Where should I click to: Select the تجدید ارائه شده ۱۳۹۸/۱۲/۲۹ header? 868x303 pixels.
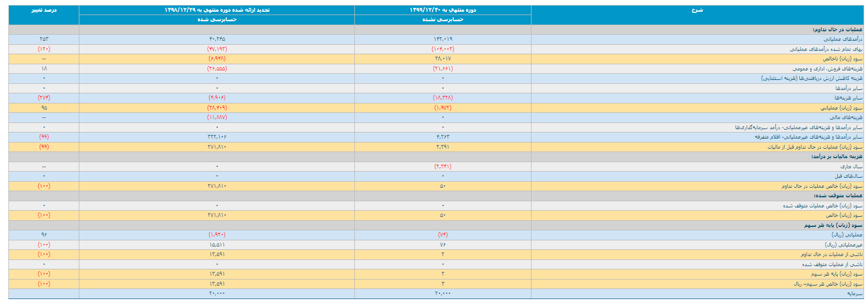point(217,10)
